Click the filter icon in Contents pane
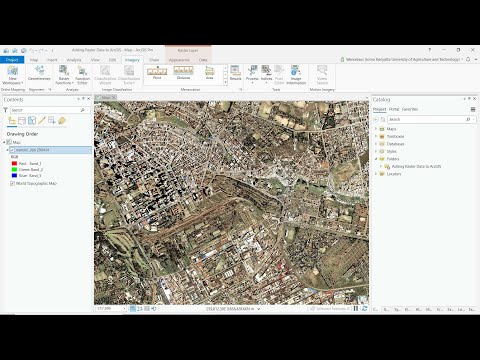The height and width of the screenshot is (360, 480). pyautogui.click(x=6, y=110)
